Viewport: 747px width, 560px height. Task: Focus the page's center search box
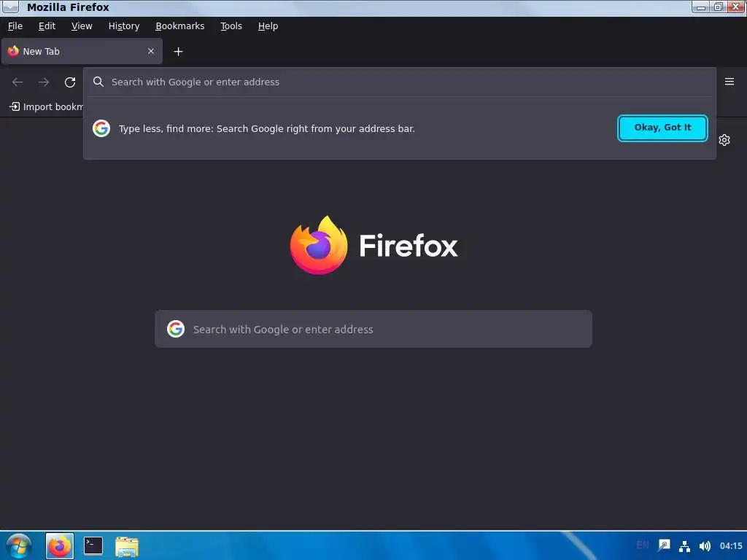tap(373, 329)
